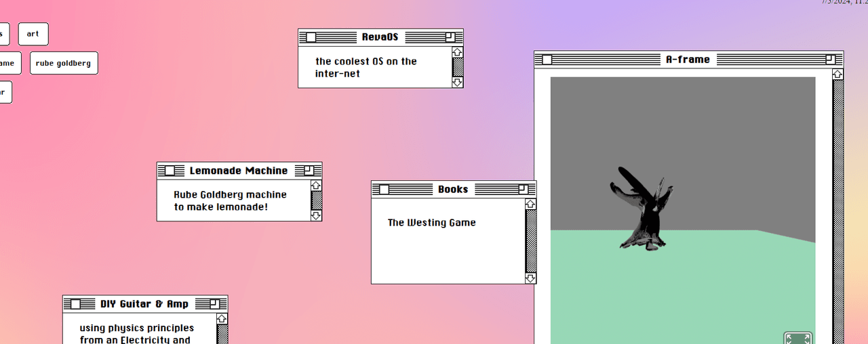Select the DIY Guitar & Amp window title

click(x=144, y=304)
